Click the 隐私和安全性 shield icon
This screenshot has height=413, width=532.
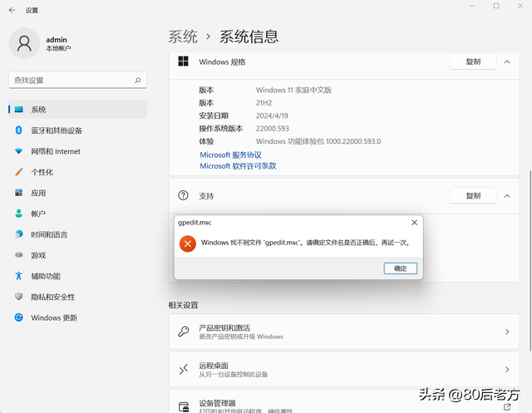[x=18, y=297]
